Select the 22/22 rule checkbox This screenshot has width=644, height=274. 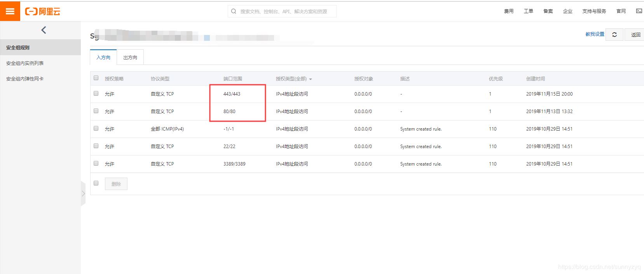coord(96,146)
